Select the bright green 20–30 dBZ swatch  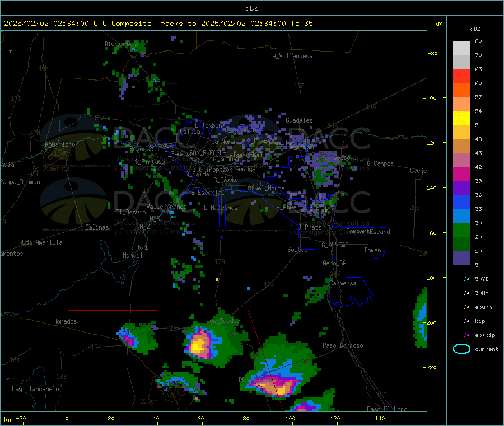[x=461, y=230]
